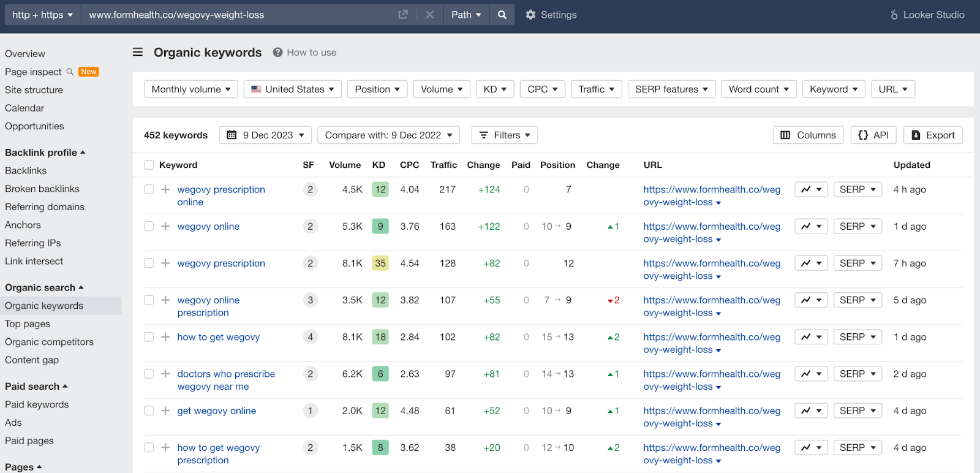Click Page inspect magnifier icon
980x473 pixels.
70,72
